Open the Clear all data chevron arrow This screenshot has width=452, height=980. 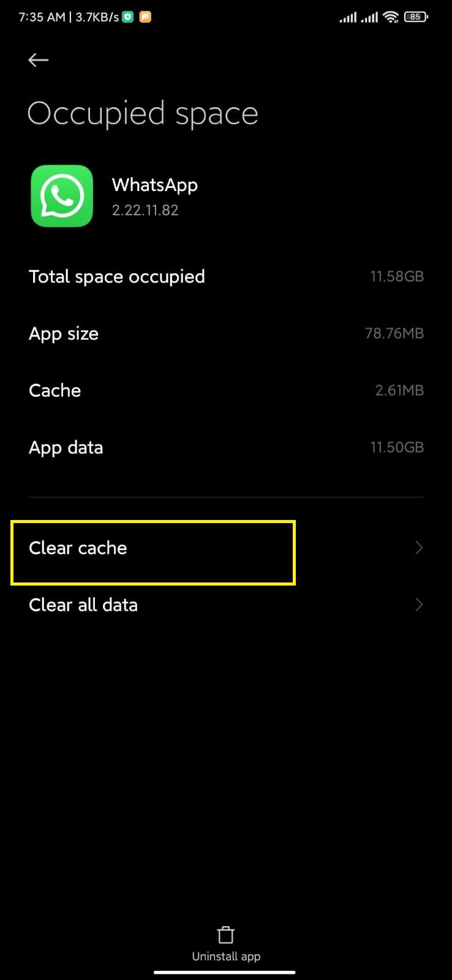[419, 605]
